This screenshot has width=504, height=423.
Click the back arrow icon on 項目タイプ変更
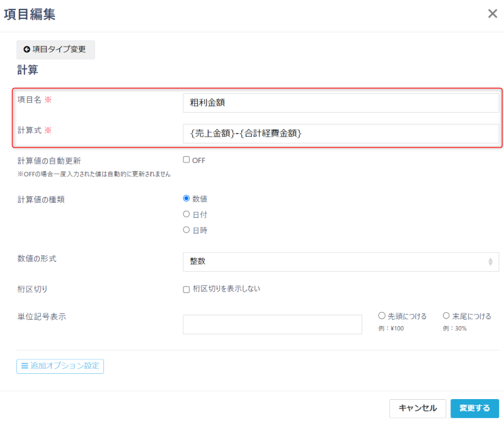pos(26,50)
